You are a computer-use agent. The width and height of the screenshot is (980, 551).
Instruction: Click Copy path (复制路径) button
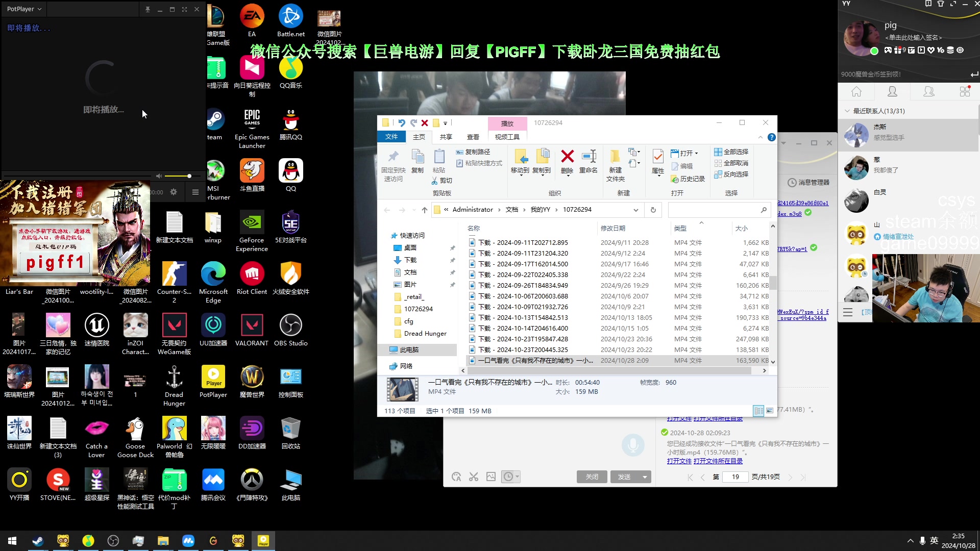tap(473, 152)
